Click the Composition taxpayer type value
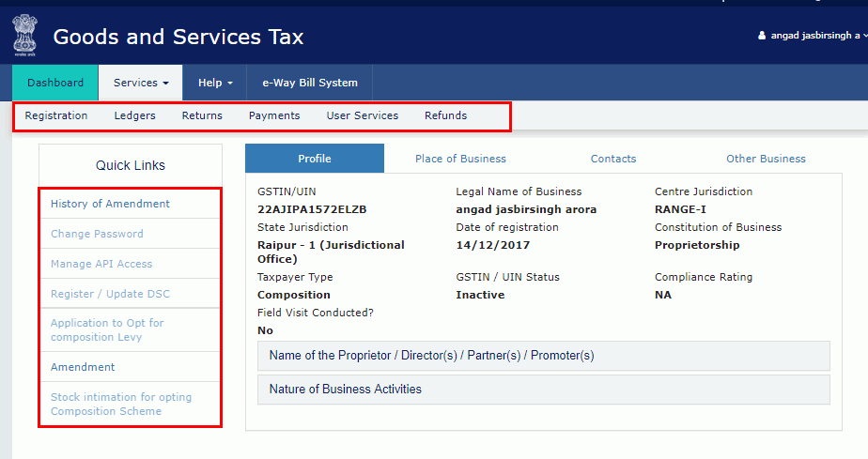 tap(293, 295)
